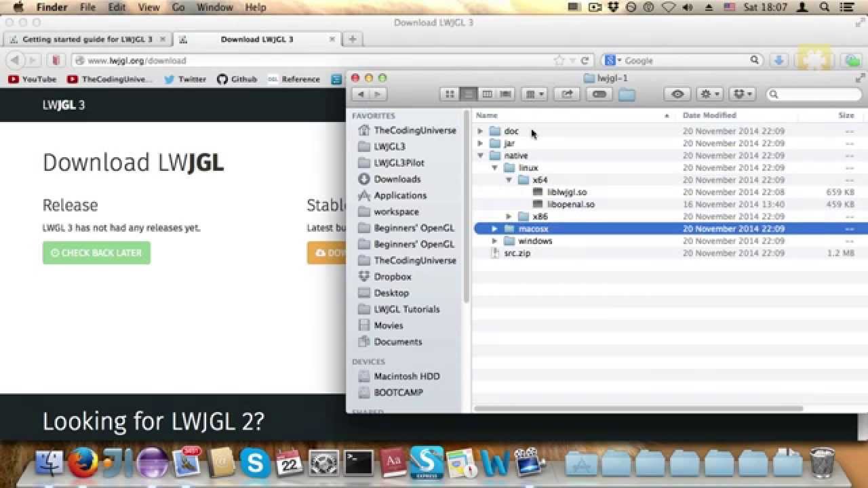Click the Finder edit tags button
The width and height of the screenshot is (868, 488).
[599, 94]
